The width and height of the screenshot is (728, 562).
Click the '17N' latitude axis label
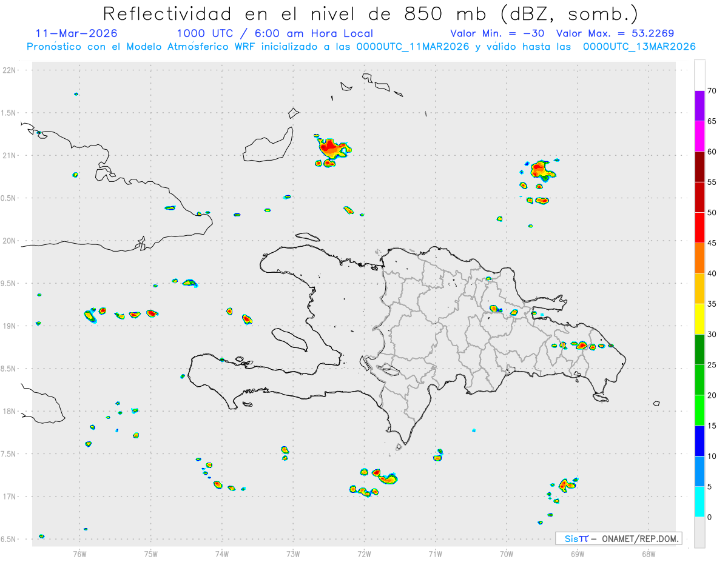pos(10,497)
